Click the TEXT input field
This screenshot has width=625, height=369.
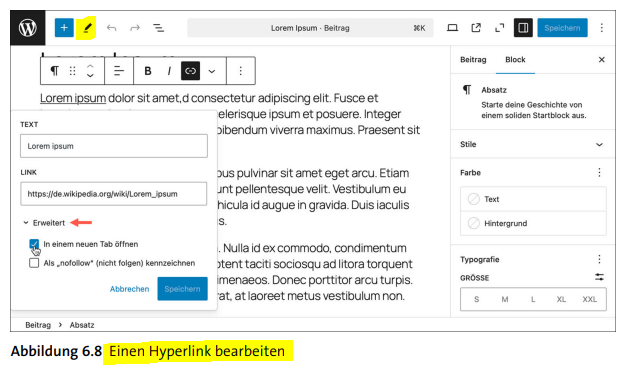click(x=114, y=146)
